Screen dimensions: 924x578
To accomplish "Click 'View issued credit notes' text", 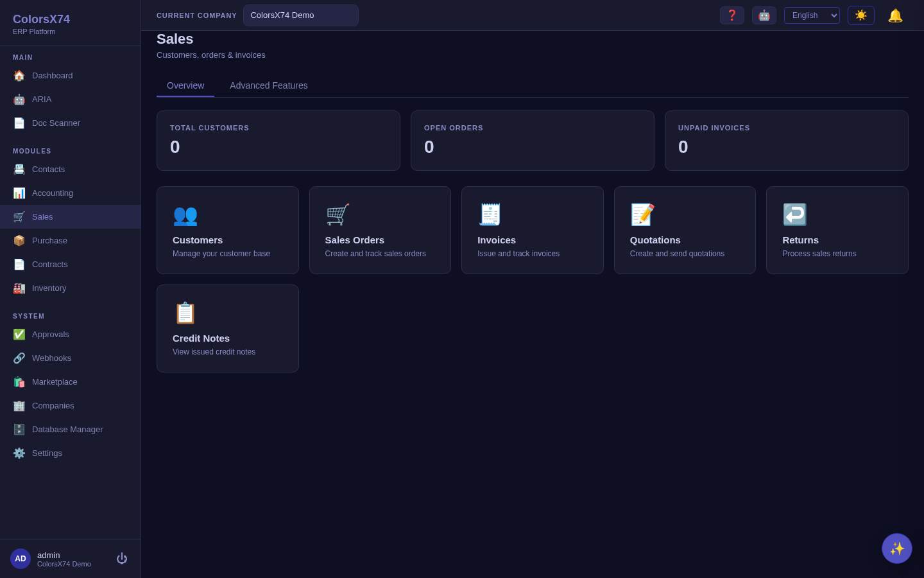I will (x=214, y=352).
